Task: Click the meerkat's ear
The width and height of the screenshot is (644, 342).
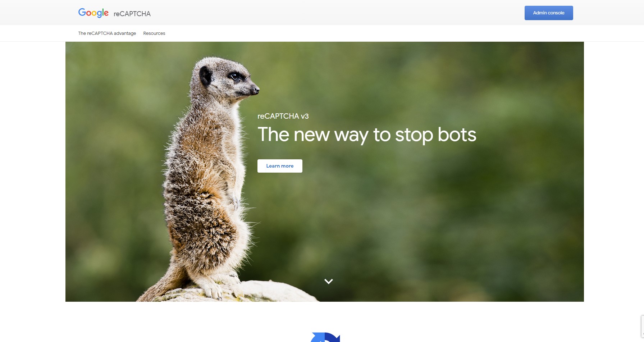Action: click(206, 76)
